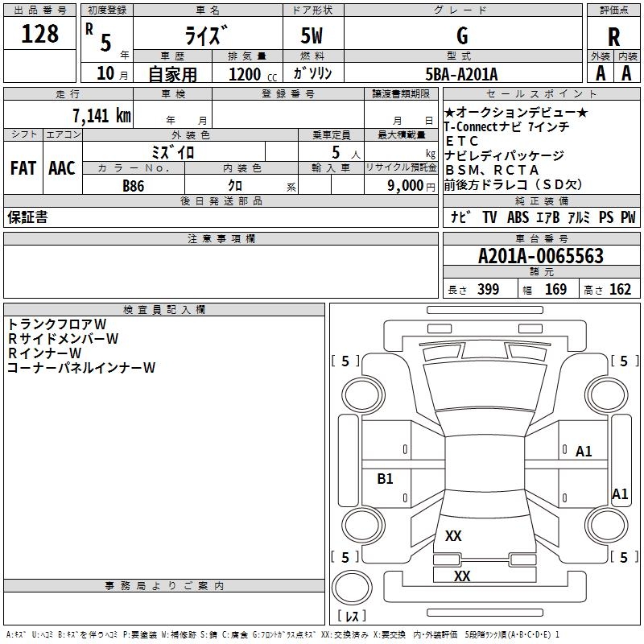Select height value 162
Viewport: 644px width, 644px height.
[620, 289]
